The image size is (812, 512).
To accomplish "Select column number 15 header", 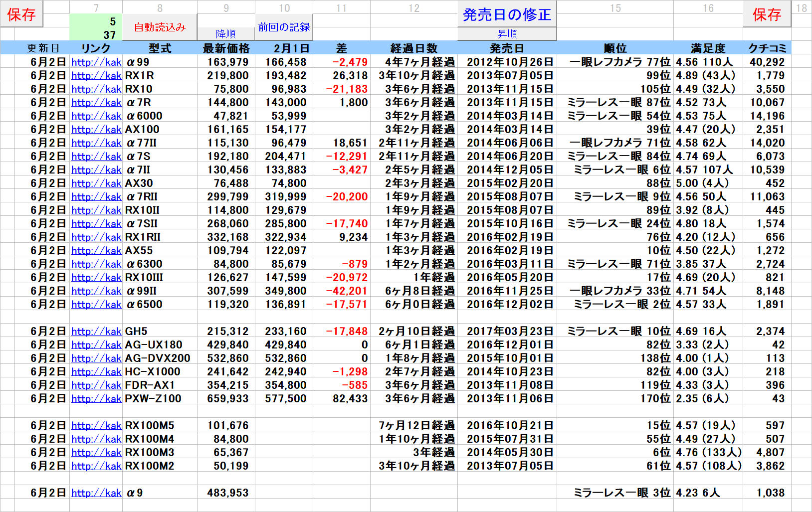I will pyautogui.click(x=615, y=8).
